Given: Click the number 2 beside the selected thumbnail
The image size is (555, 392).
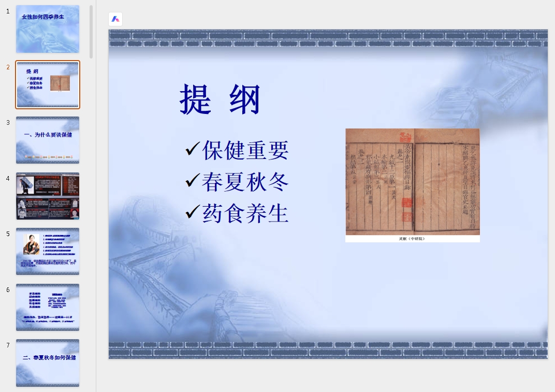Looking at the screenshot, I should [x=7, y=67].
